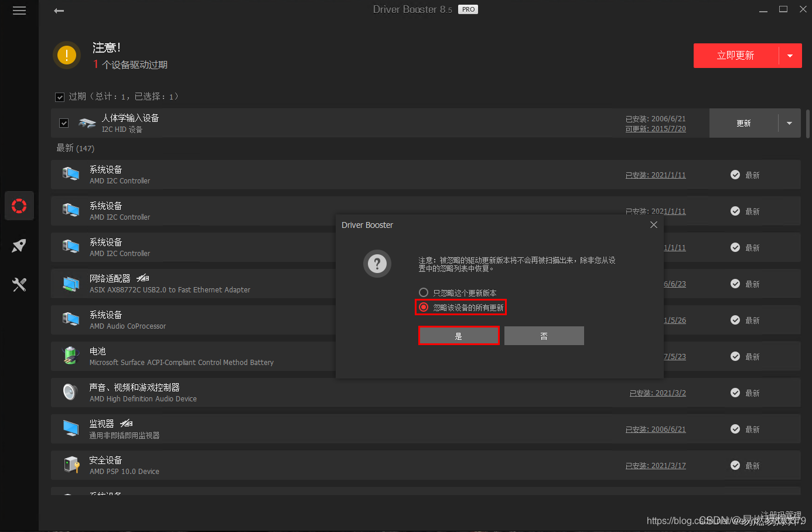Uncheck the 人体学输入设备 checkbox
This screenshot has width=812, height=532.
click(x=64, y=123)
